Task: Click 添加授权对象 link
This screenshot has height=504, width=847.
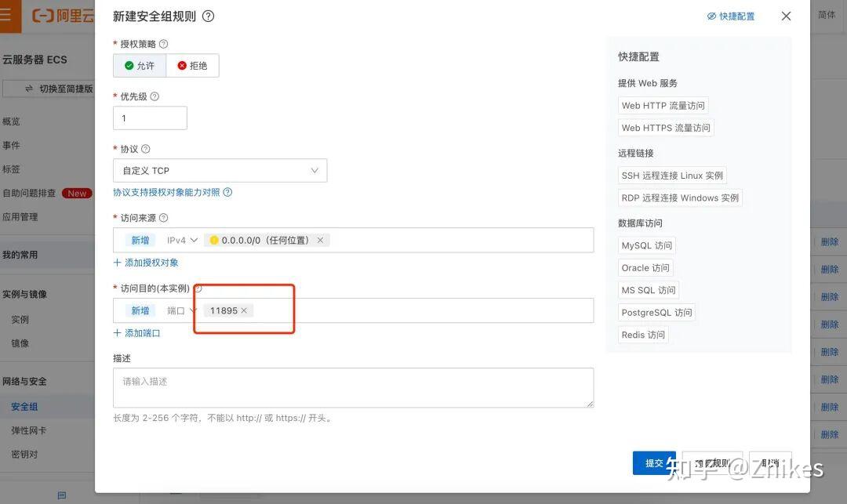Action: [146, 263]
